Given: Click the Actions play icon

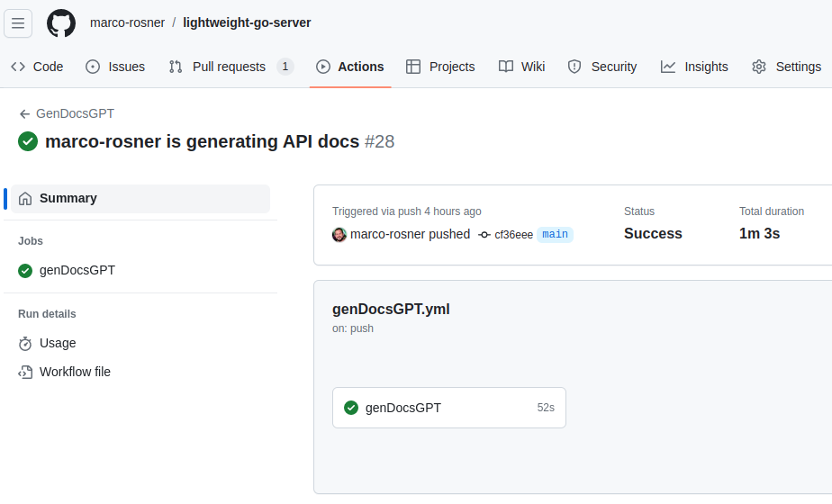Looking at the screenshot, I should pyautogui.click(x=323, y=67).
